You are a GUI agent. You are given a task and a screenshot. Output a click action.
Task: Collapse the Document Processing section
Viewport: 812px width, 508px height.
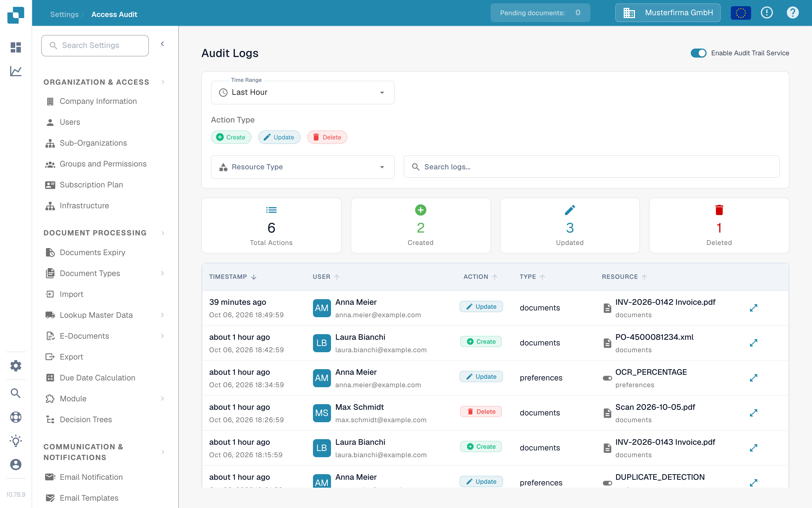(163, 233)
